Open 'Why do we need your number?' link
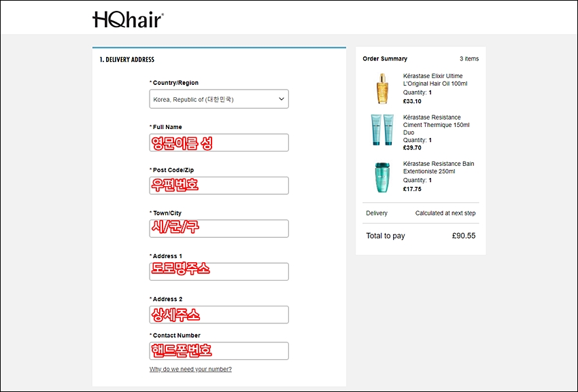 [x=190, y=369]
